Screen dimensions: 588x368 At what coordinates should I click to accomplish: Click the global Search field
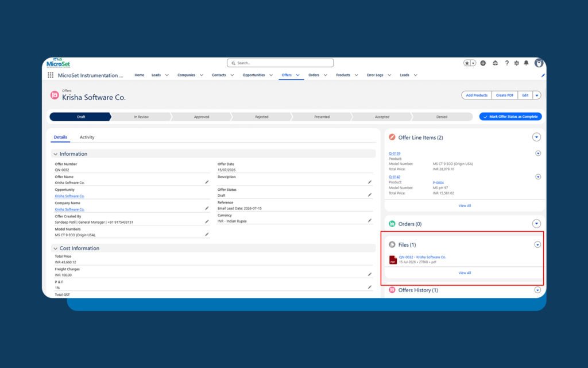coord(280,63)
